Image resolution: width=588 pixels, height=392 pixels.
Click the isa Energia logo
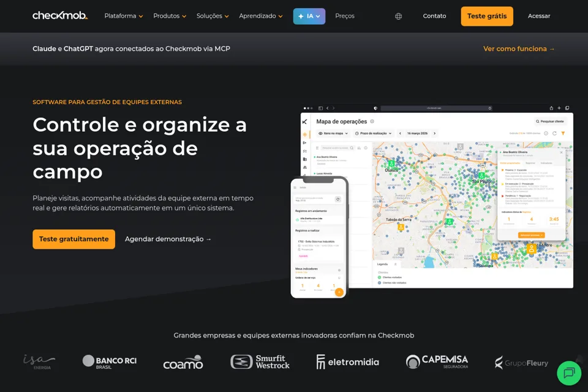[x=39, y=362]
